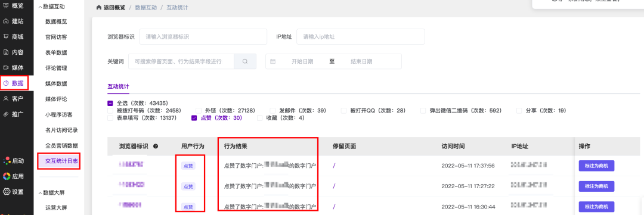Click the 访问时间 column header
This screenshot has width=644, height=215.
(453, 146)
